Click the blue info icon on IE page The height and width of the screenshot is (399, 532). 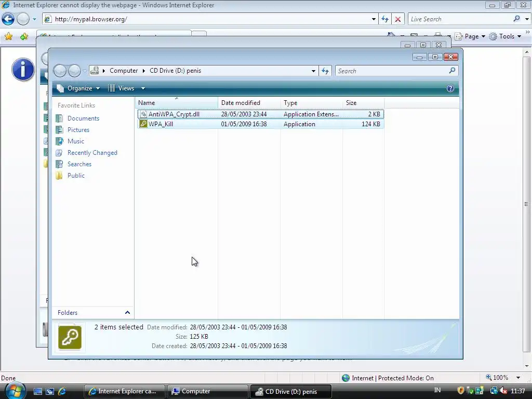tap(23, 70)
